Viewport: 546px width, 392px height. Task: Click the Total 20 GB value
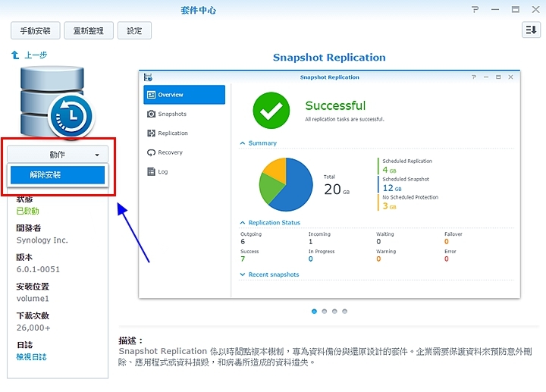coord(337,190)
